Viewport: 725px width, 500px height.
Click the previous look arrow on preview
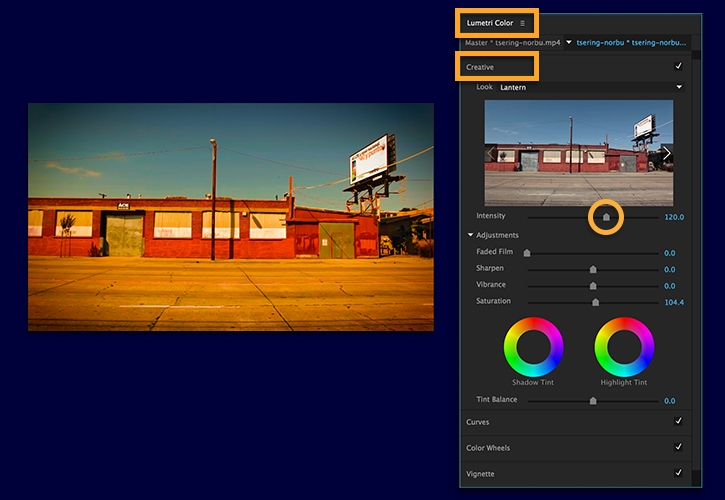click(491, 153)
